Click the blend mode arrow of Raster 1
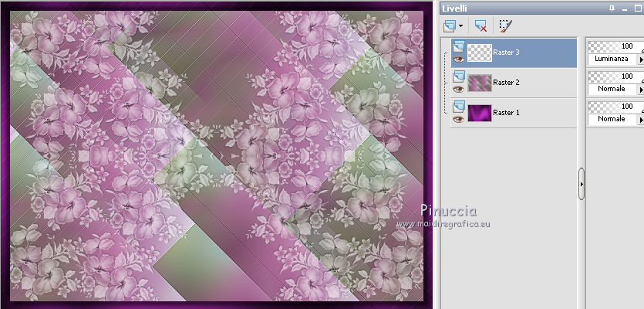This screenshot has width=644, height=309. point(640,119)
